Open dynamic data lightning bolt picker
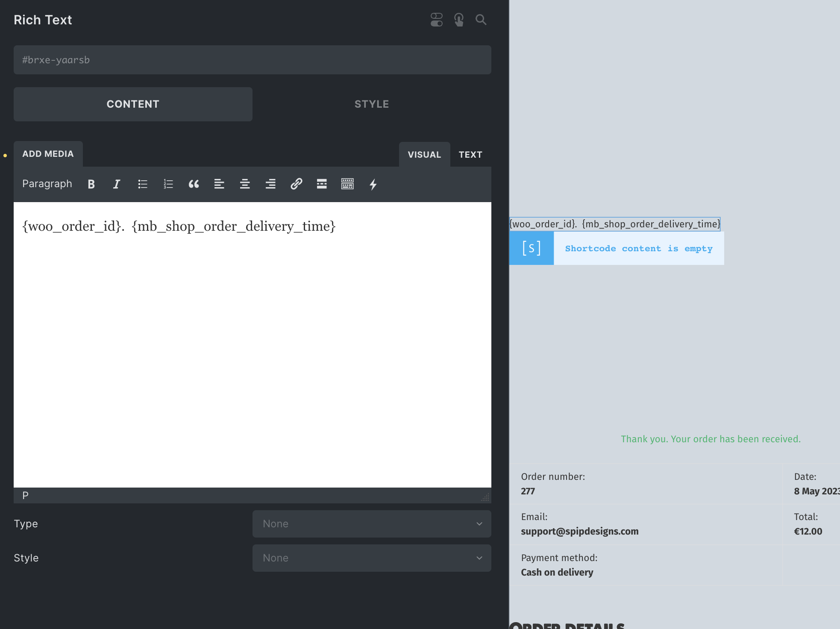 (x=373, y=184)
